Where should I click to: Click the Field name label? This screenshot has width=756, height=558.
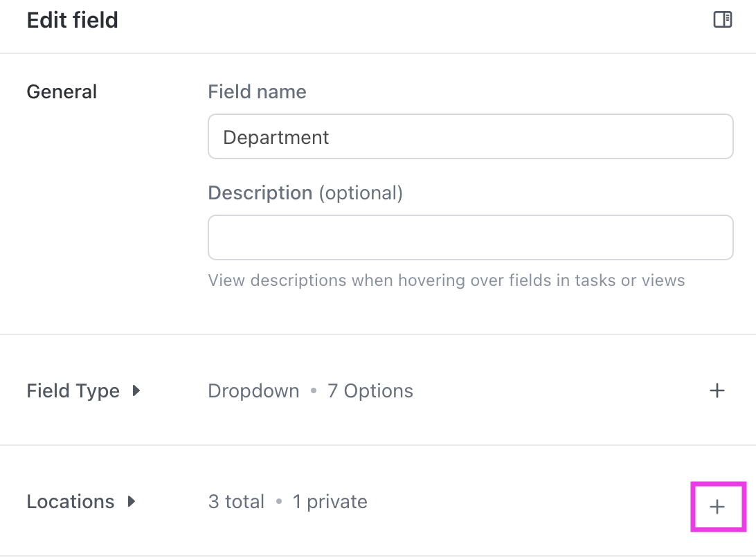click(x=257, y=92)
